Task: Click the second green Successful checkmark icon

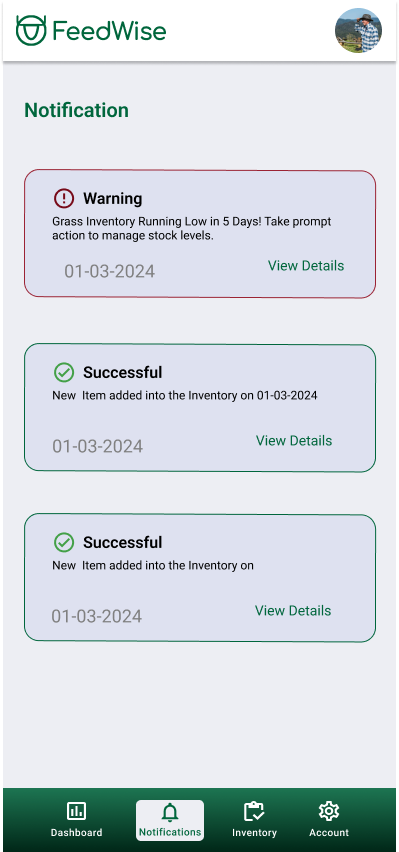Action: point(64,542)
